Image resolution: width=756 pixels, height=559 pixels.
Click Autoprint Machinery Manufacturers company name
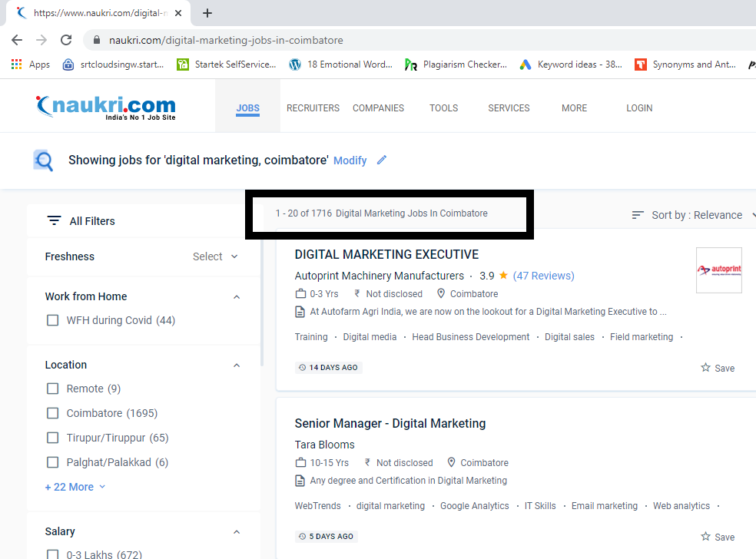(x=379, y=276)
